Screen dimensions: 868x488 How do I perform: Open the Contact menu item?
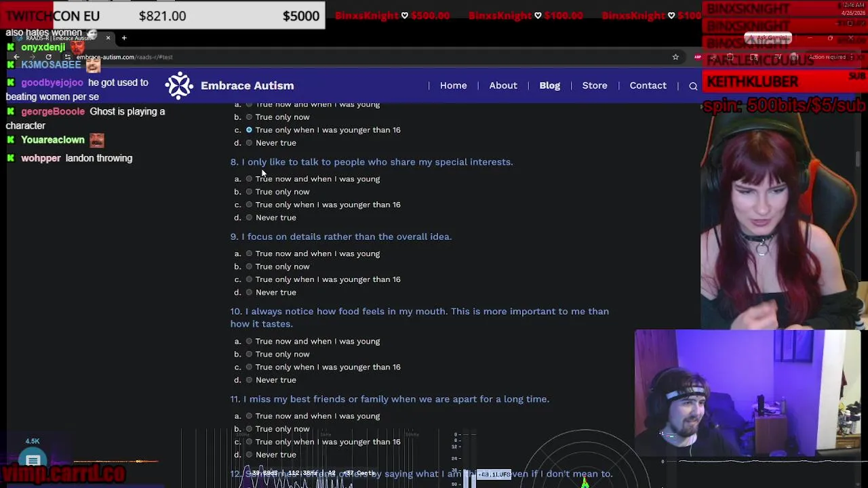(648, 85)
